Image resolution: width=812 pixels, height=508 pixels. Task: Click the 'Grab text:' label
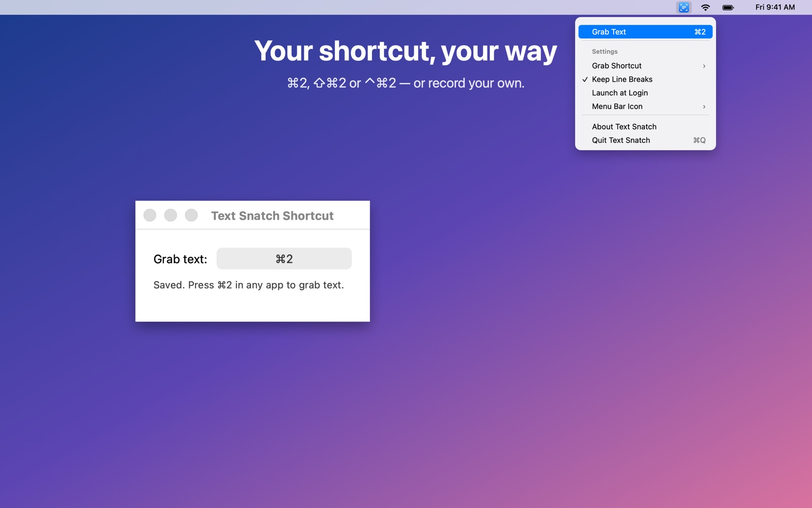180,259
